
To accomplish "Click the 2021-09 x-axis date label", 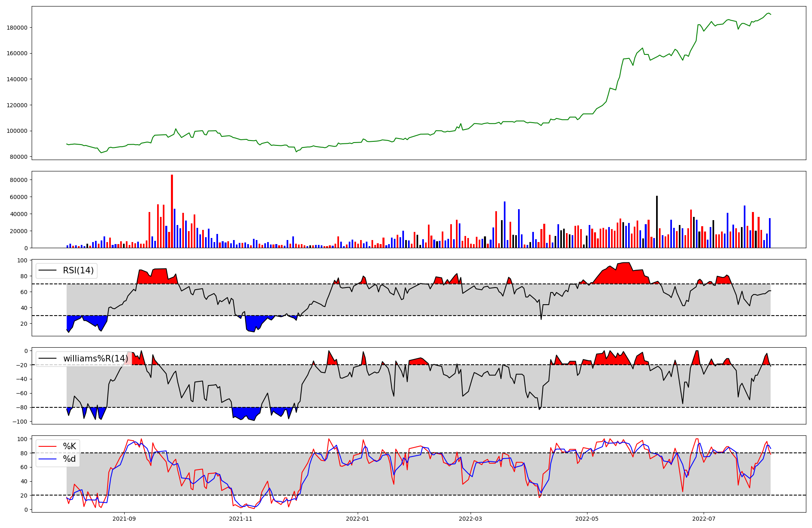I will point(124,519).
